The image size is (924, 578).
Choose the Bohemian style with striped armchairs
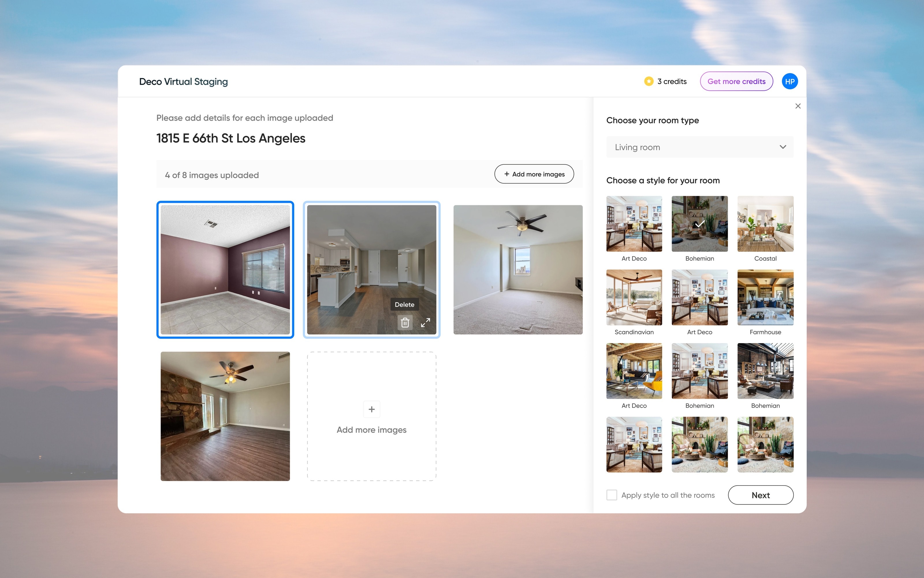(699, 371)
